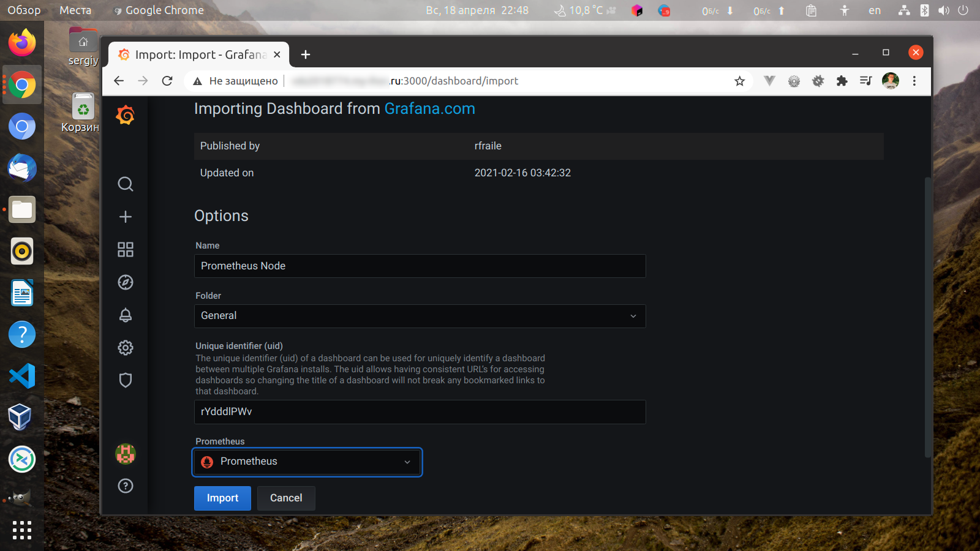Viewport: 980px width, 551px height.
Task: Click the 2021-02-16 03:42:32 updated date
Action: coord(522,173)
